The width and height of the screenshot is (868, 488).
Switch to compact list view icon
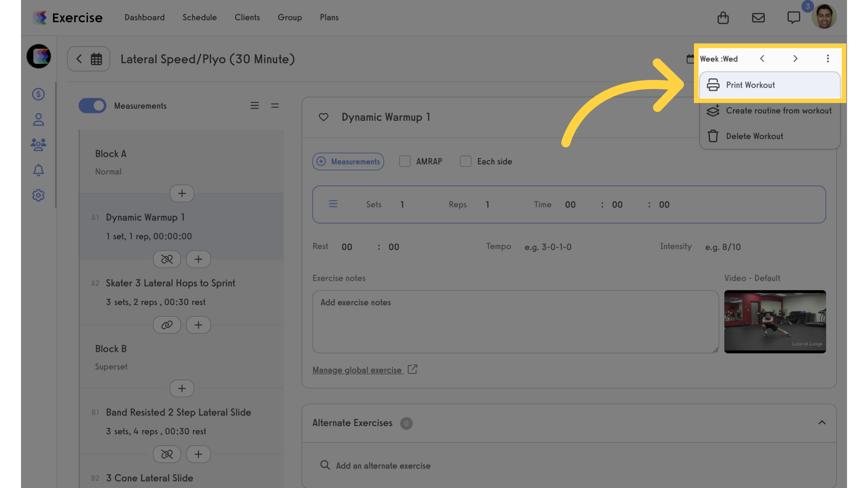pyautogui.click(x=275, y=105)
